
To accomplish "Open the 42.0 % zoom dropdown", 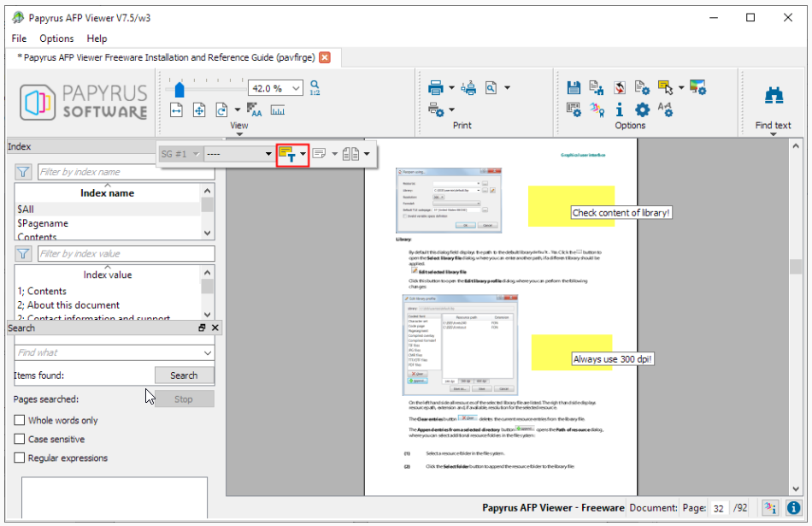I will [x=296, y=88].
